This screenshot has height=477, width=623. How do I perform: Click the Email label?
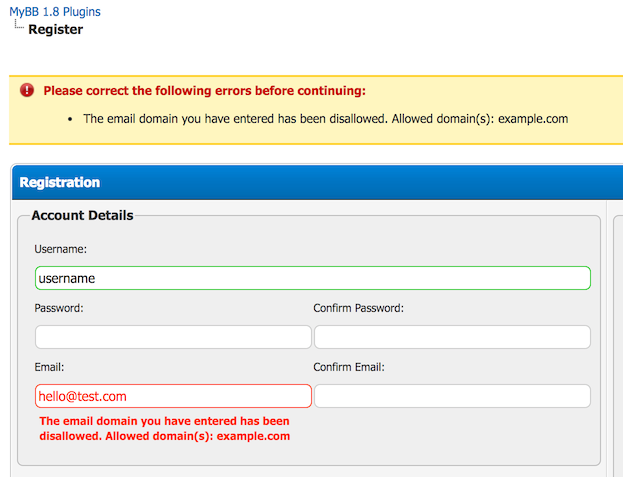[50, 367]
